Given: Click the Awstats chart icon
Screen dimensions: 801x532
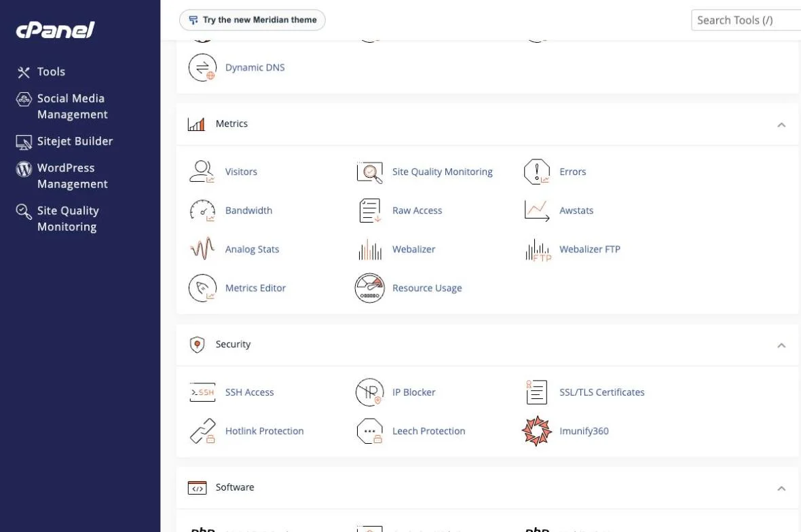Looking at the screenshot, I should [536, 210].
